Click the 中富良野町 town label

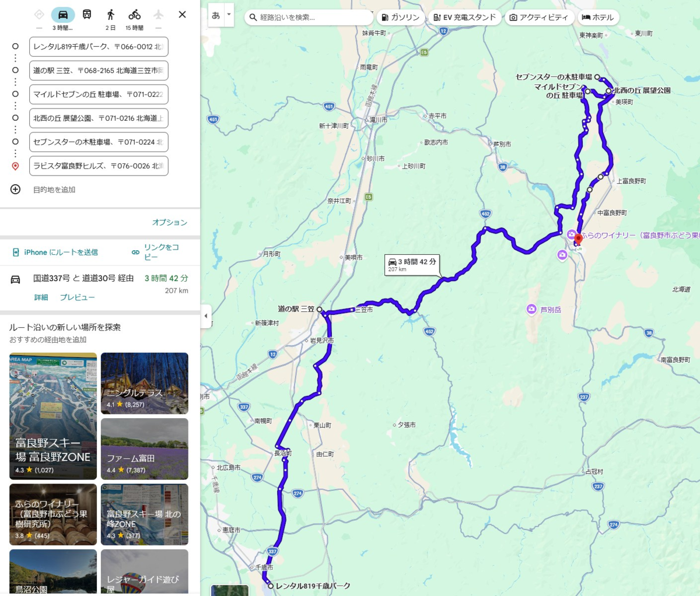coord(612,213)
